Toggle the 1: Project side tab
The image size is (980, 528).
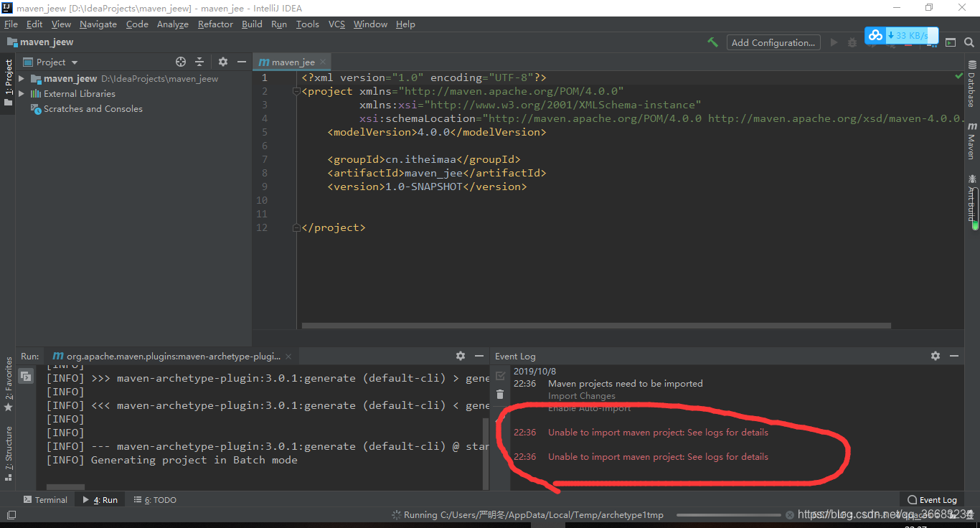[8, 82]
